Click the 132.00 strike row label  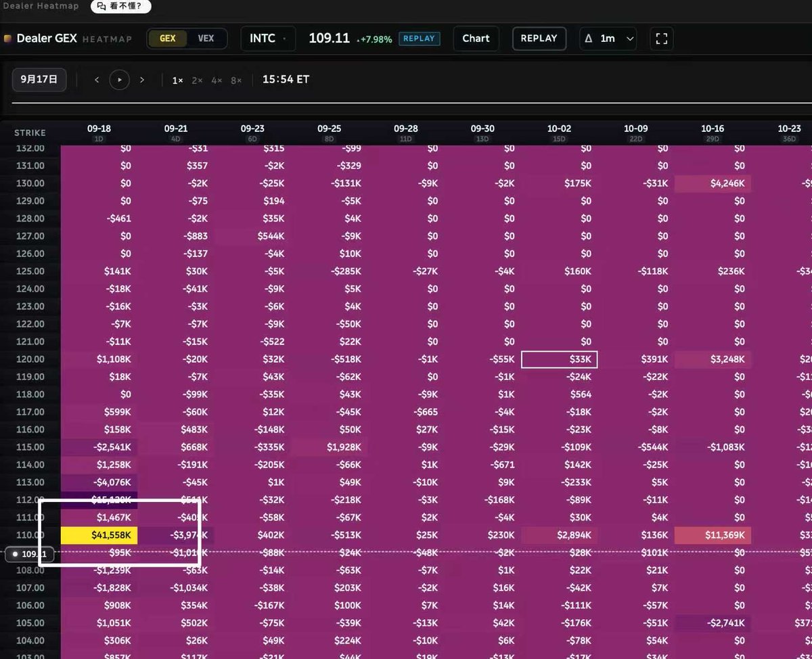[30, 148]
